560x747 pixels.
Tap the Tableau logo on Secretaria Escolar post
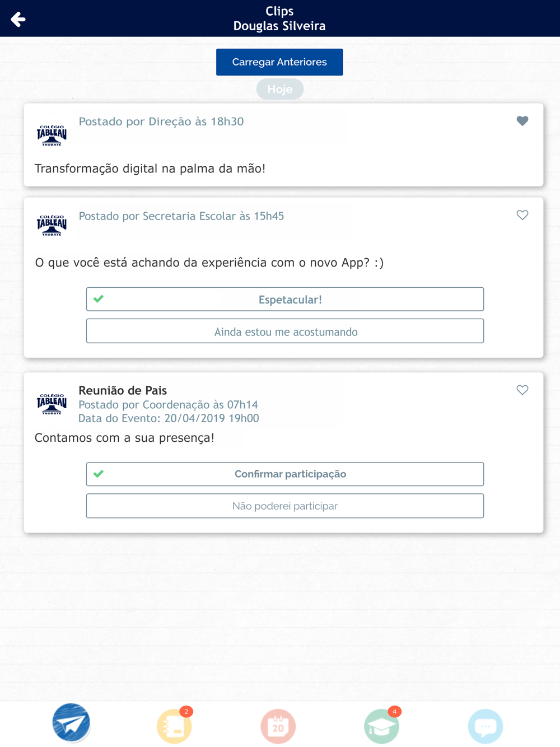tap(52, 225)
